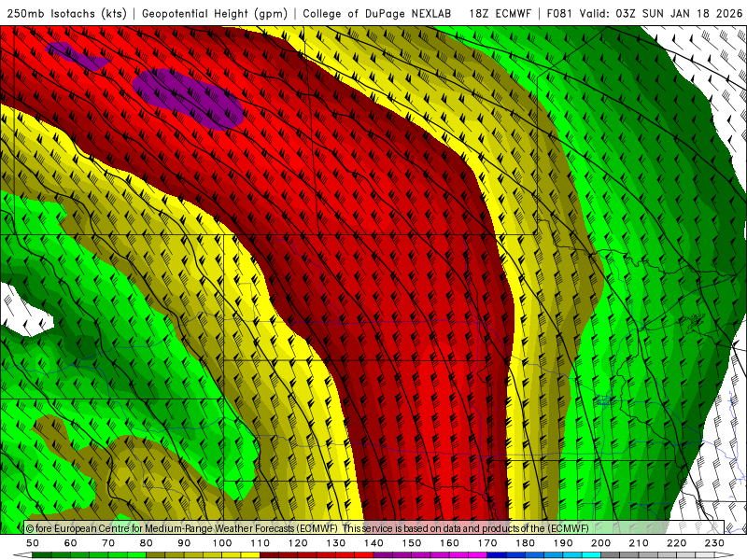The image size is (747, 560).
Task: Click the 190 label on color scale
Action: point(563,543)
